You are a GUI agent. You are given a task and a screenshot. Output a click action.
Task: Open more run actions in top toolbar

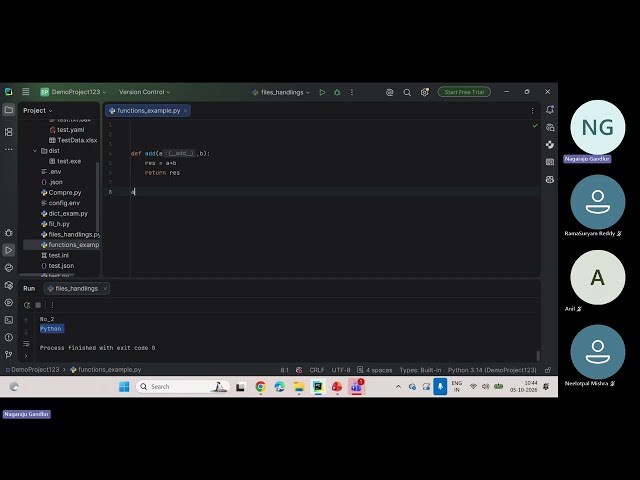pos(352,92)
